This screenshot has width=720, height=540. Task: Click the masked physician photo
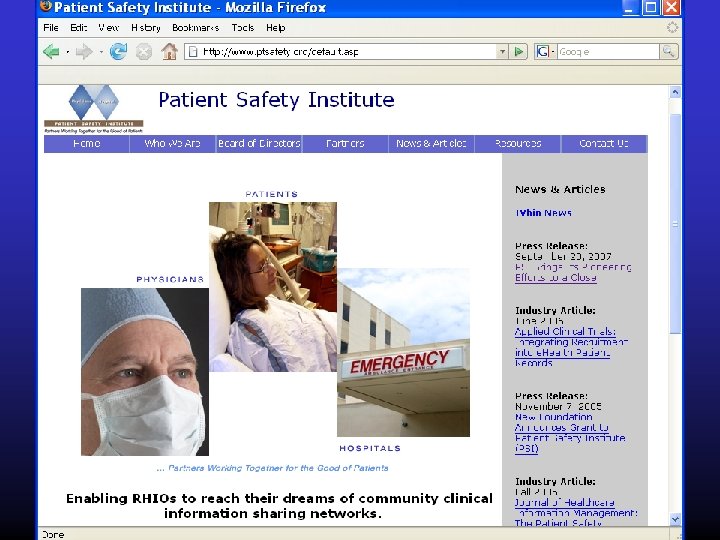click(145, 372)
